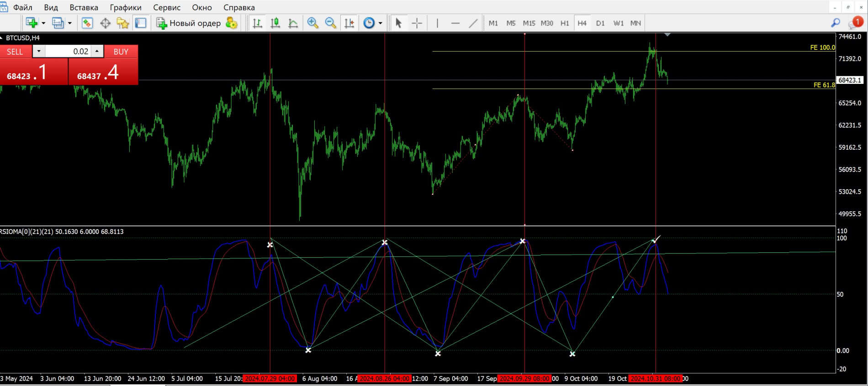Viewport: 868px width, 386px height.
Task: Switch to bar chart type
Action: click(257, 23)
